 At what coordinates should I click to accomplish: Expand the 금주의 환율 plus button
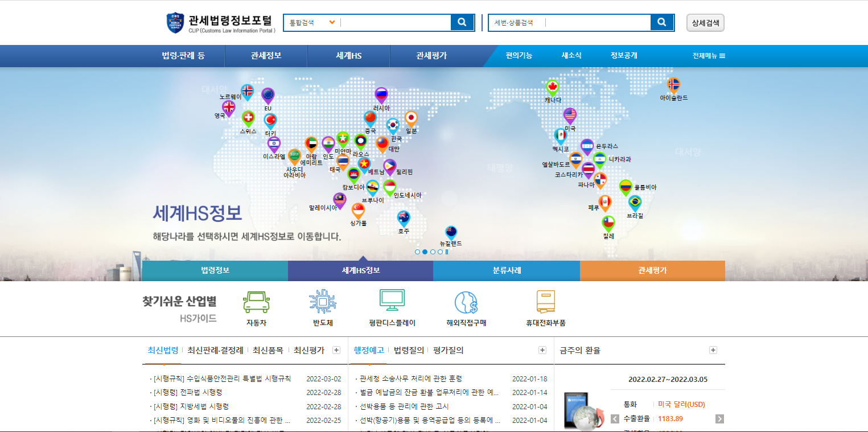coord(713,350)
